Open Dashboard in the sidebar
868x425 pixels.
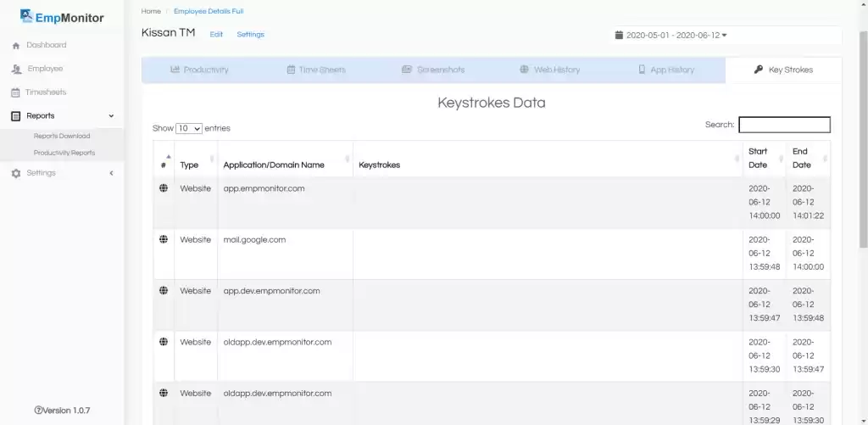click(x=47, y=46)
